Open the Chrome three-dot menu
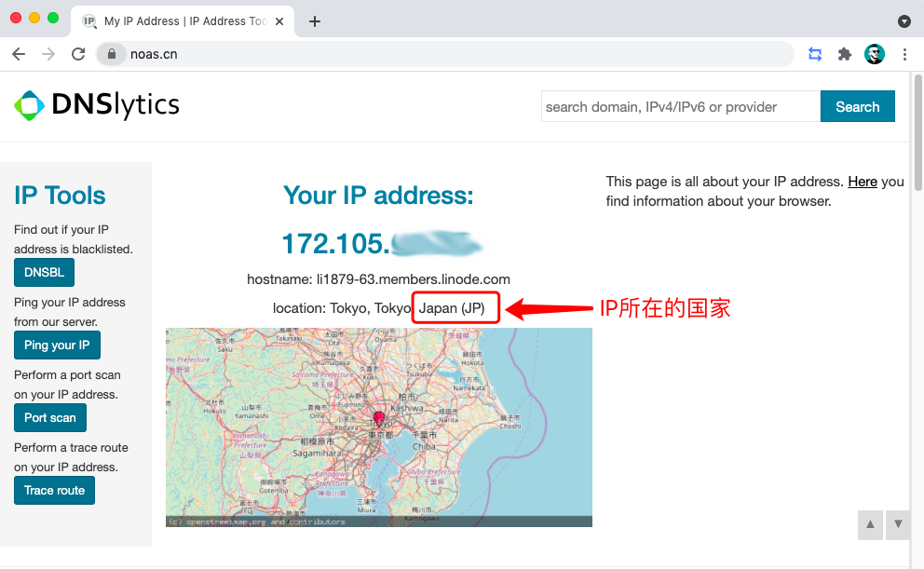This screenshot has height=569, width=924. pos(904,54)
